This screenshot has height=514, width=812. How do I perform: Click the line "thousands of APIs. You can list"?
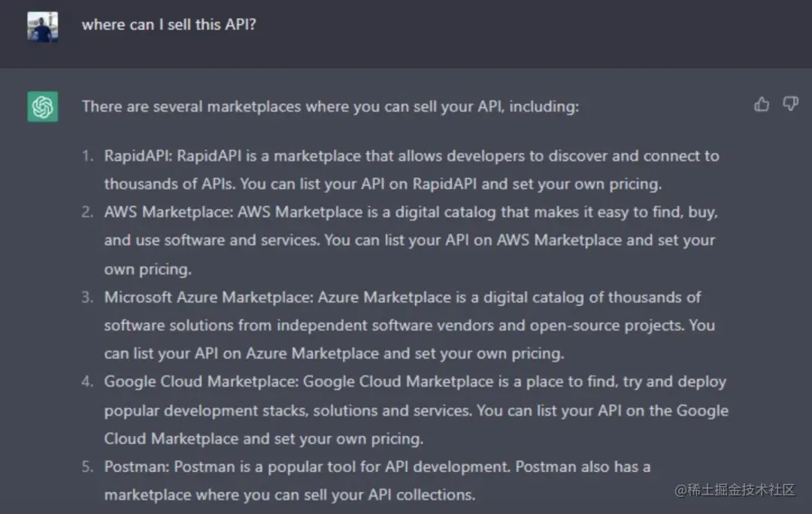point(383,184)
